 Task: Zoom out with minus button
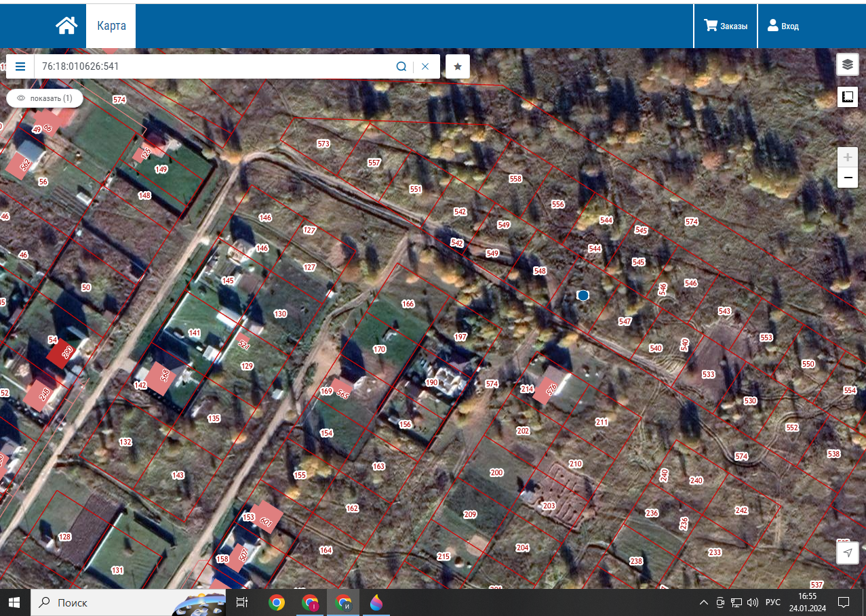[x=847, y=178]
